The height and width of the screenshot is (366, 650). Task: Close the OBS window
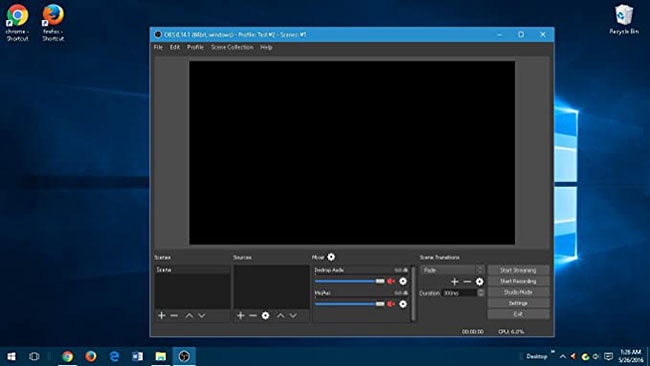543,34
